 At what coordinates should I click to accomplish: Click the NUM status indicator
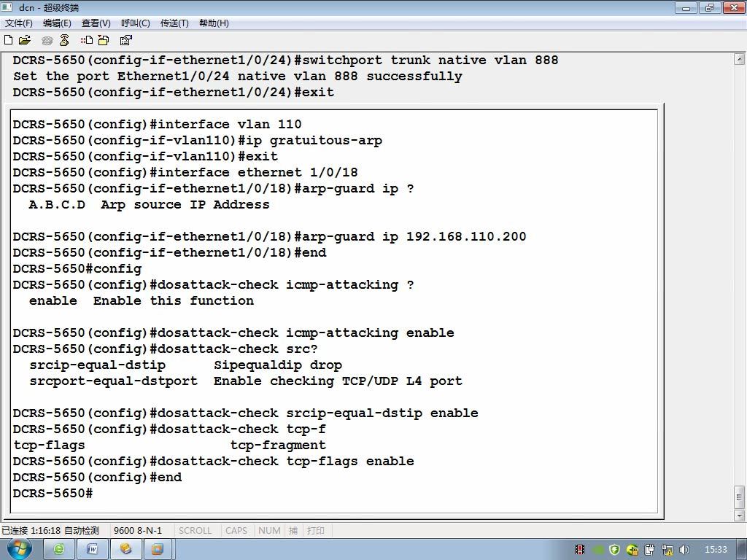pos(269,530)
